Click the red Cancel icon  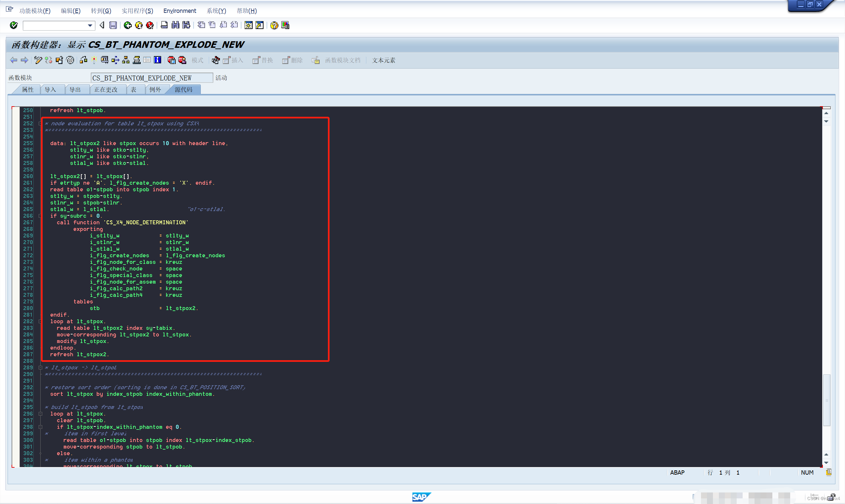coord(150,25)
